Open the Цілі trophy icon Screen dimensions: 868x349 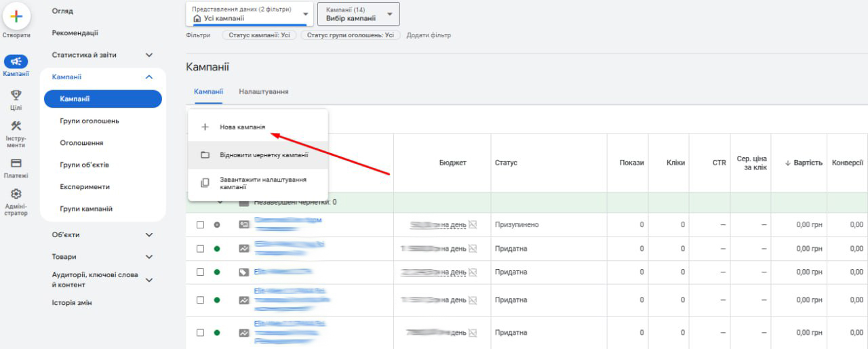(16, 96)
